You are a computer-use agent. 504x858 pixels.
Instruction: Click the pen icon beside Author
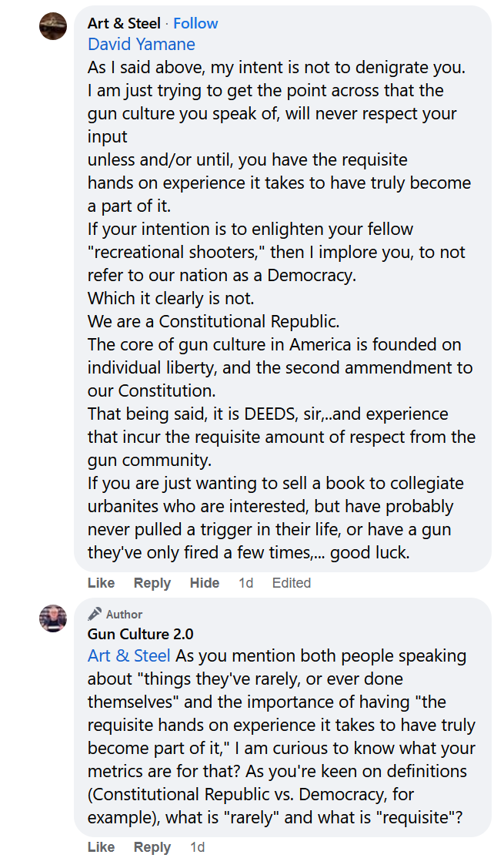click(95, 614)
